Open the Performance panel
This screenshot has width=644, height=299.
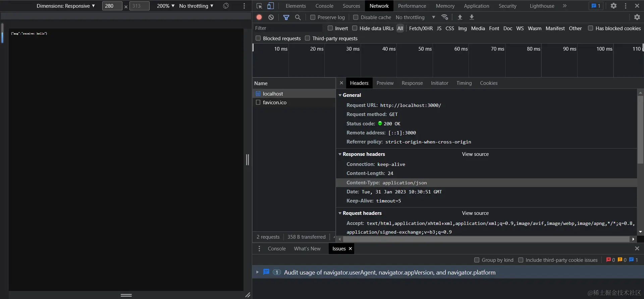412,6
